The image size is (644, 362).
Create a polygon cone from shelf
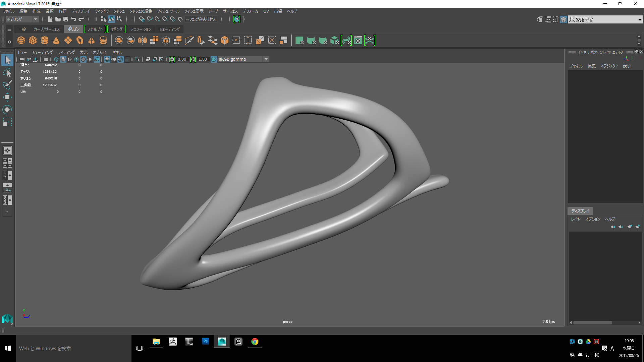pyautogui.click(x=56, y=41)
